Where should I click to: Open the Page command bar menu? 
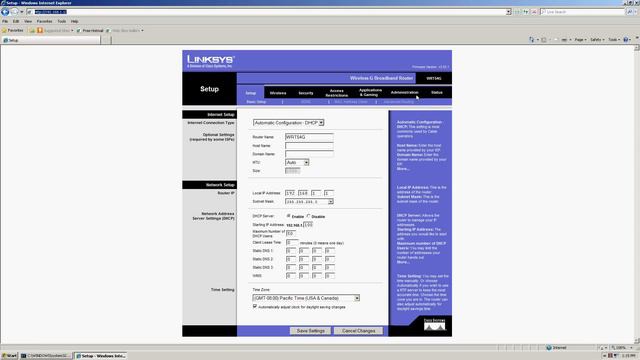coord(580,40)
